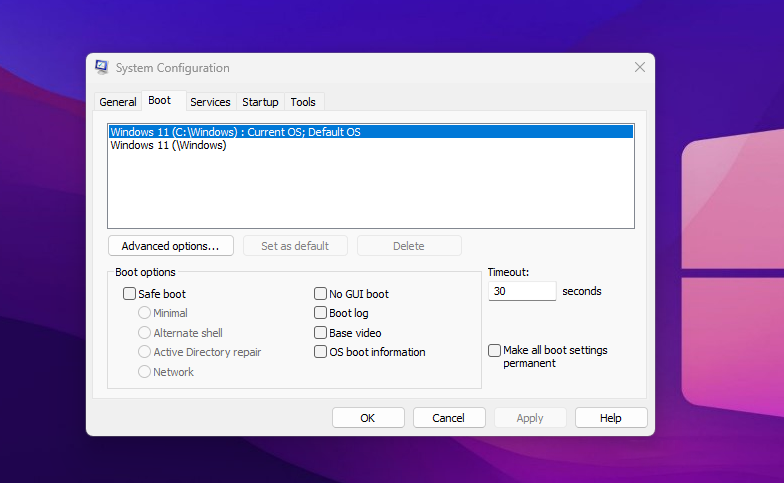The width and height of the screenshot is (784, 483).
Task: Click the Timeout seconds input field
Action: pos(521,291)
